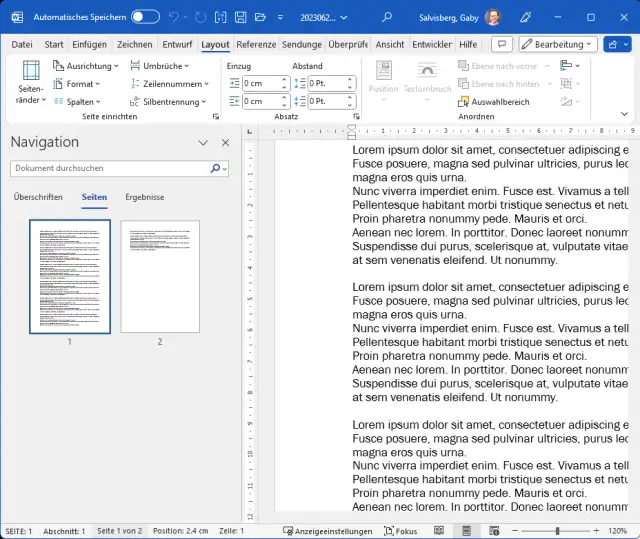Viewport: 640px width, 539px height.
Task: Toggle Automatisches Speichern switch
Action: [x=145, y=17]
